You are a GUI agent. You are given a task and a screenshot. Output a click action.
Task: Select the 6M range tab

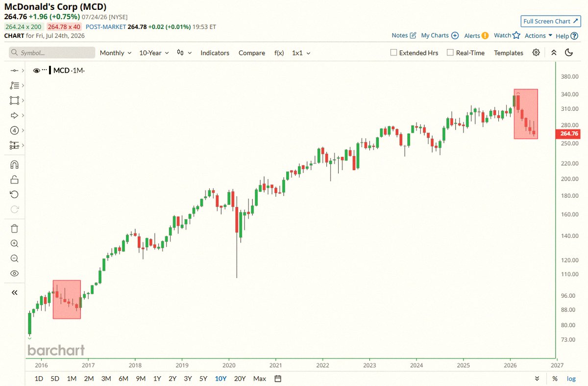(x=123, y=379)
